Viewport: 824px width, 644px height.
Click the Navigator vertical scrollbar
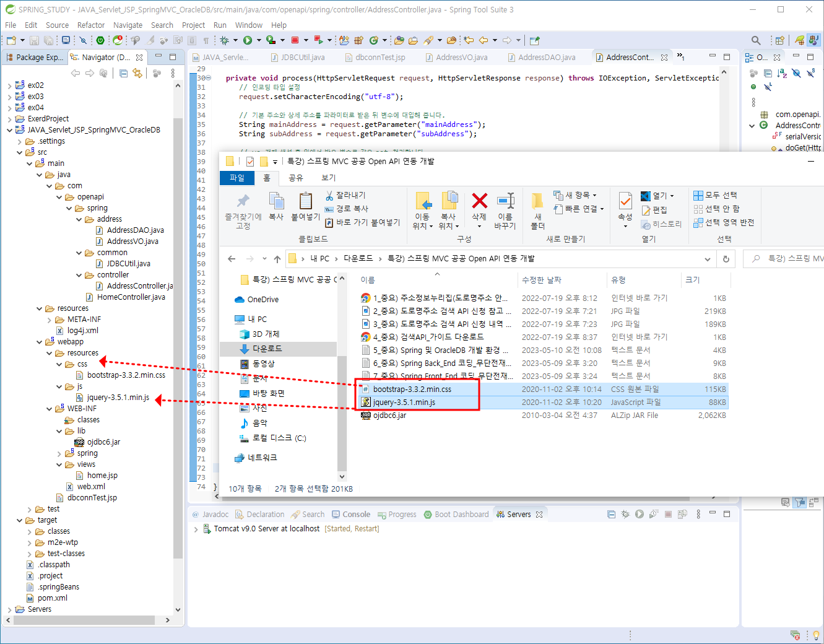pyautogui.click(x=178, y=337)
